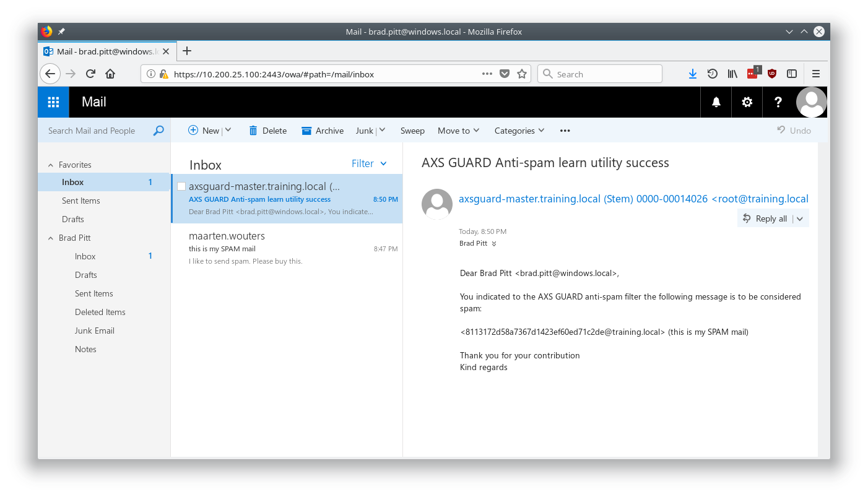
Task: Compose a New message
Action: coord(204,131)
